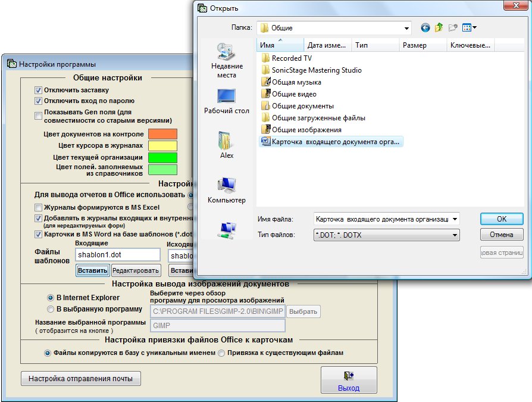Toggle Отключить вход по паролю checkbox
Viewport: 532px width, 402px height.
pos(39,101)
